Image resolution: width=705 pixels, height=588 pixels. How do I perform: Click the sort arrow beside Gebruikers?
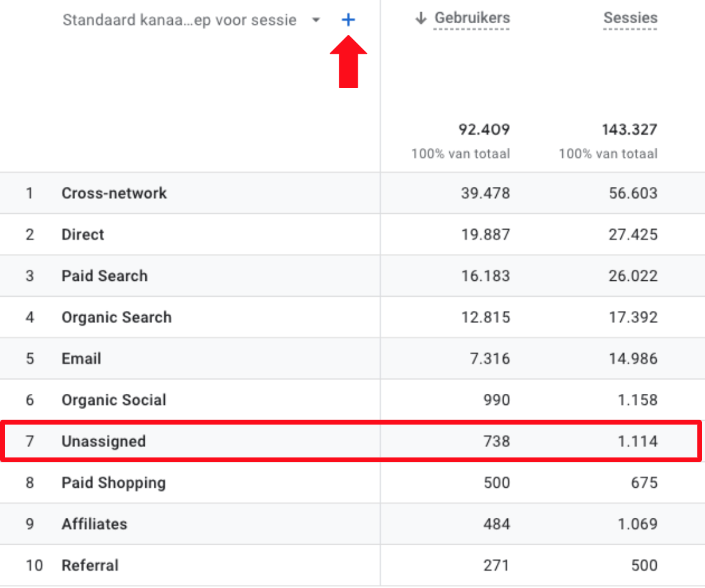(420, 19)
